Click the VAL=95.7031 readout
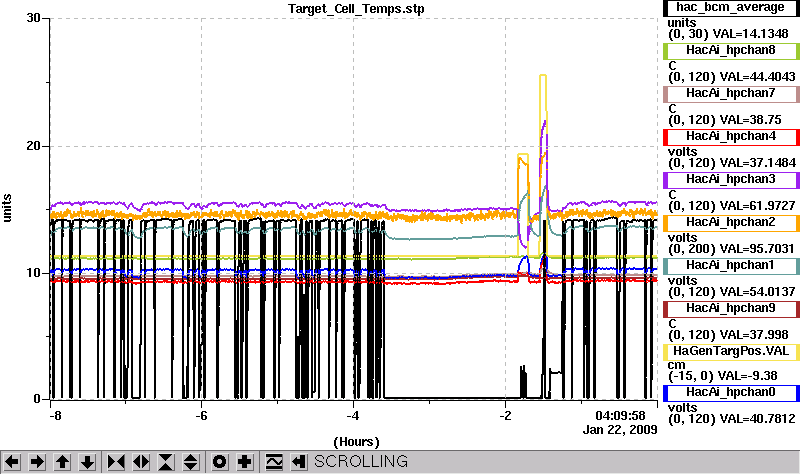 [757, 249]
